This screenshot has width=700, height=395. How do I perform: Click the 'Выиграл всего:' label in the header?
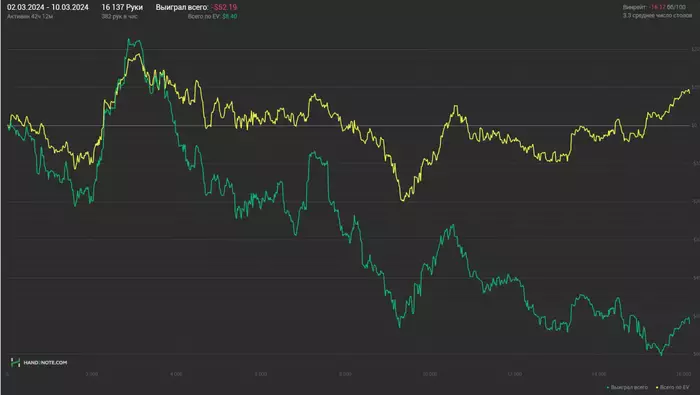(182, 7)
